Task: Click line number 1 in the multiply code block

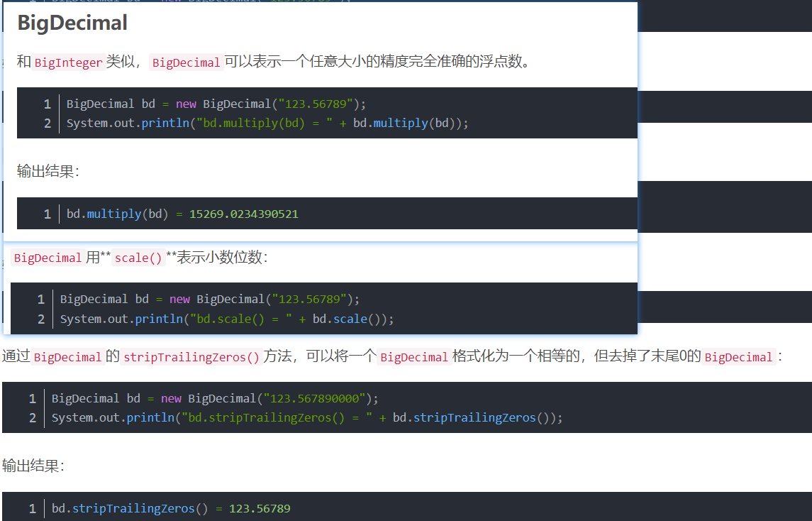Action: (47, 104)
